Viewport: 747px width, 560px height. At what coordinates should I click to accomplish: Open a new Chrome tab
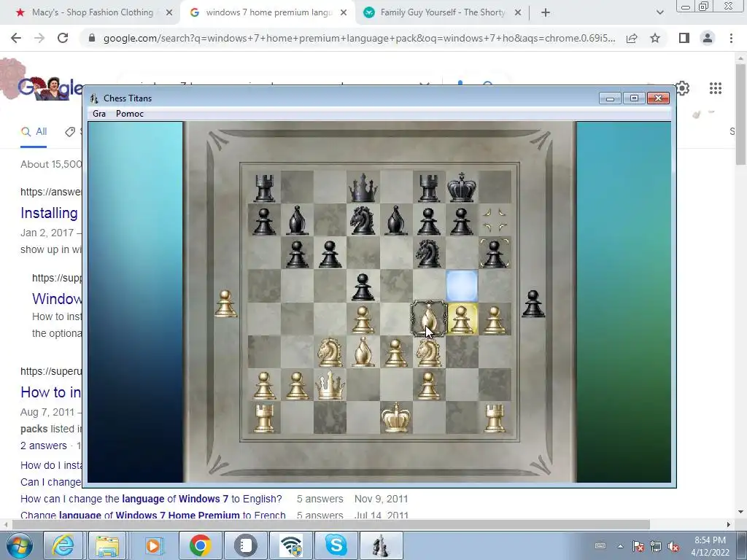pos(546,13)
